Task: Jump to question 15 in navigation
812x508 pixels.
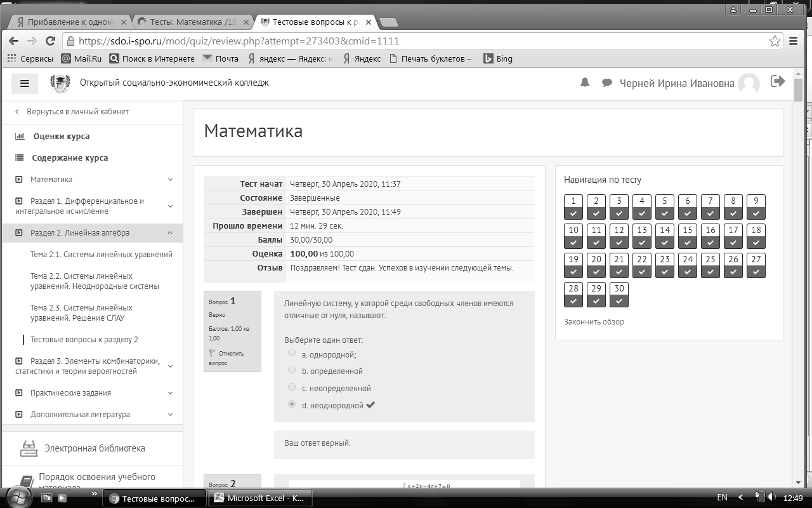Action: coord(687,235)
